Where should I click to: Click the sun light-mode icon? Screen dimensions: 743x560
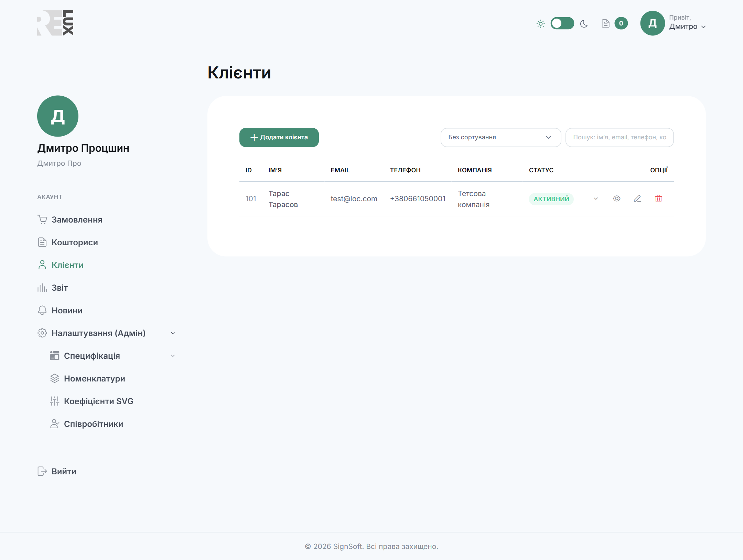pos(540,24)
